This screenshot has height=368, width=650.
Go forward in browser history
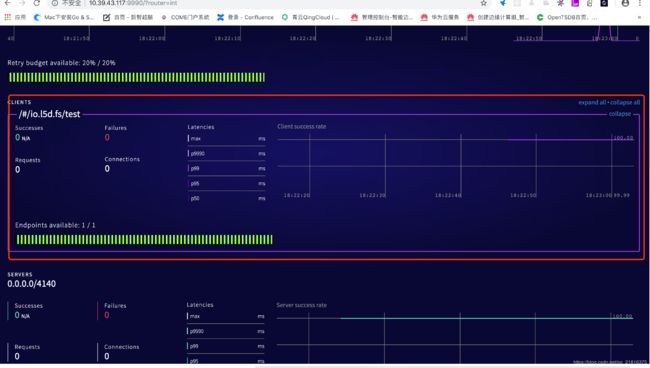(x=22, y=3)
